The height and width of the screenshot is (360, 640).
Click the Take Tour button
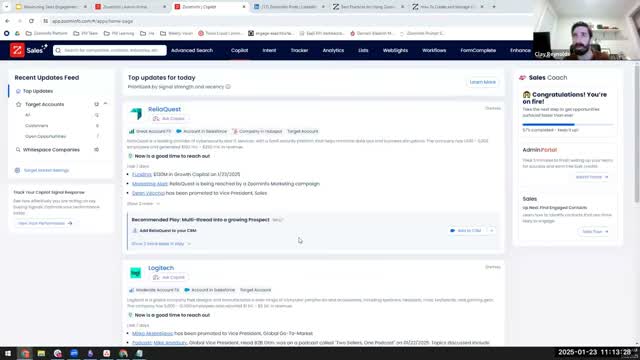click(x=595, y=231)
